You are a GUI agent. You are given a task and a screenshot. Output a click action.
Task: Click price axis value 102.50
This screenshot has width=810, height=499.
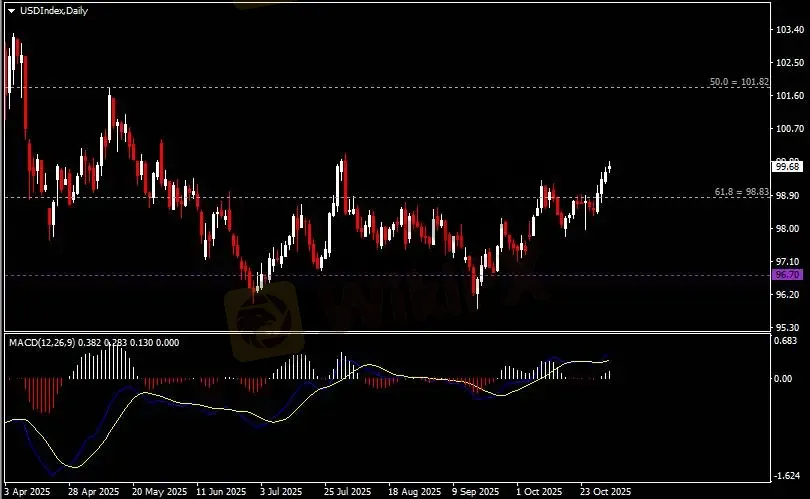tap(790, 63)
